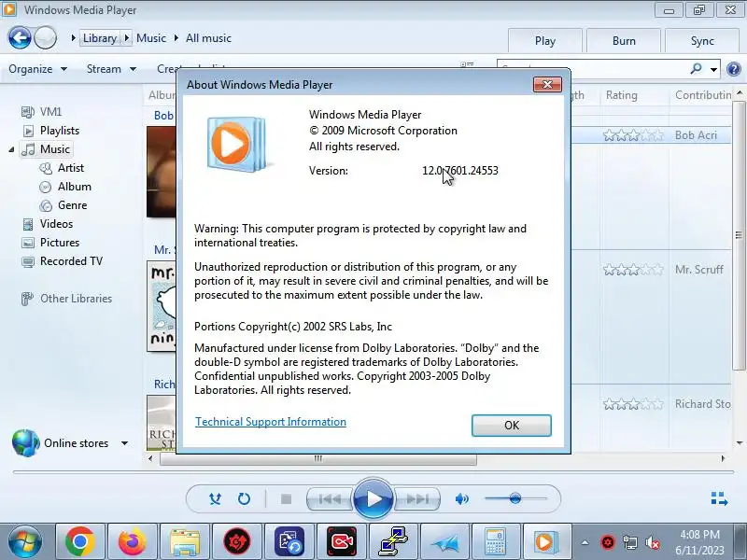Expand the arrow after Library breadcrumb
The width and height of the screenshot is (747, 560).
coord(127,38)
